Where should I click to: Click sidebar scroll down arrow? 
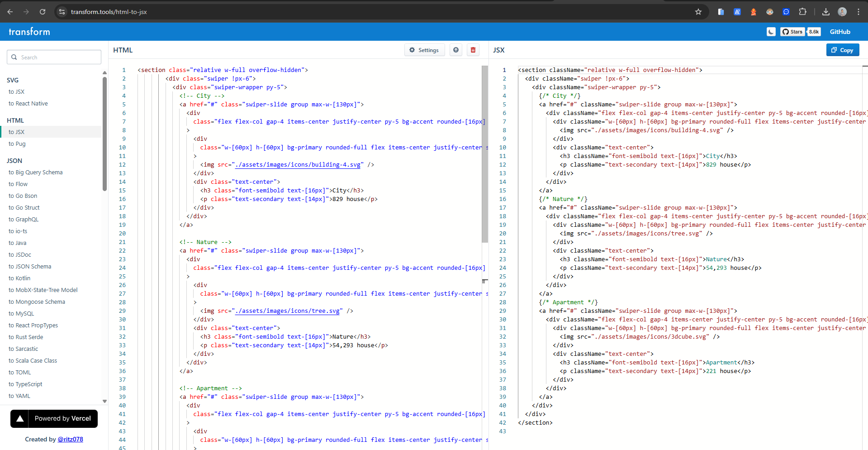click(104, 401)
